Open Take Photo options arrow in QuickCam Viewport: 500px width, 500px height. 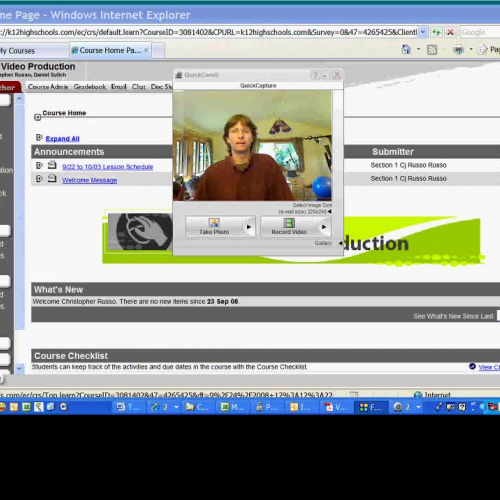click(x=249, y=227)
